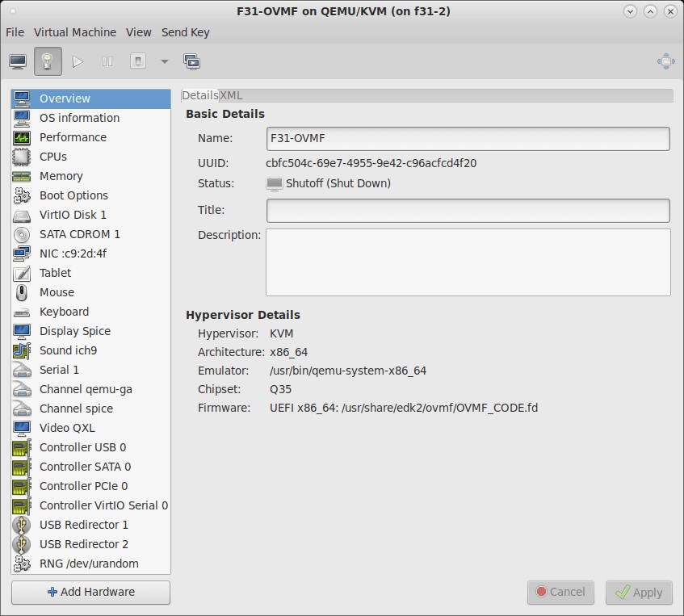Switch to the XML tab
684x616 pixels.
click(230, 95)
